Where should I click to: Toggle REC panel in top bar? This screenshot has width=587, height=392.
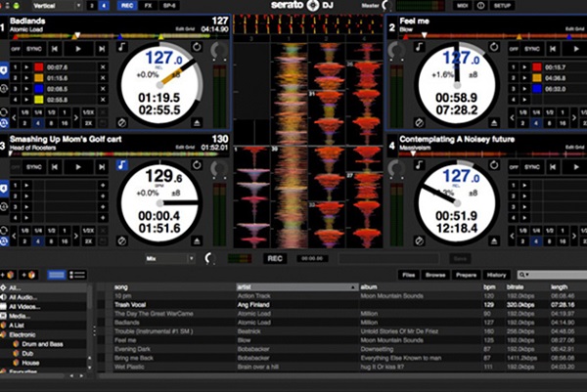(127, 6)
